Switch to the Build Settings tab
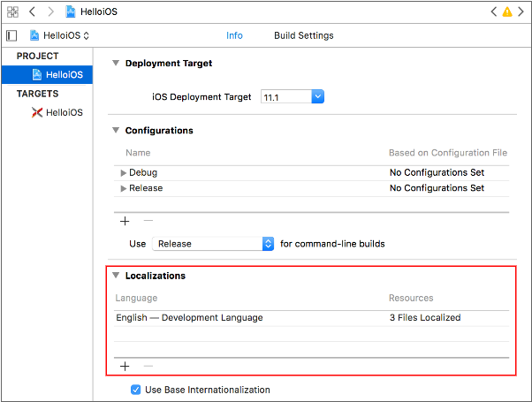 303,36
